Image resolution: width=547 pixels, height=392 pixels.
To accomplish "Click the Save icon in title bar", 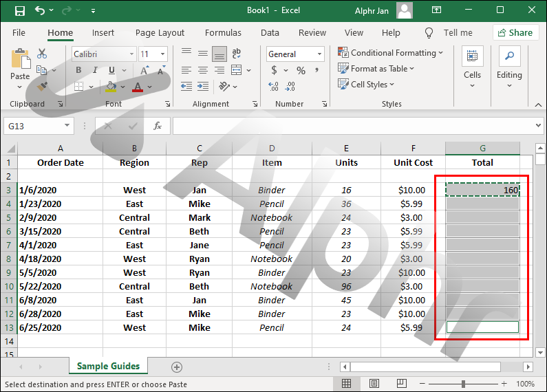I will [19, 10].
